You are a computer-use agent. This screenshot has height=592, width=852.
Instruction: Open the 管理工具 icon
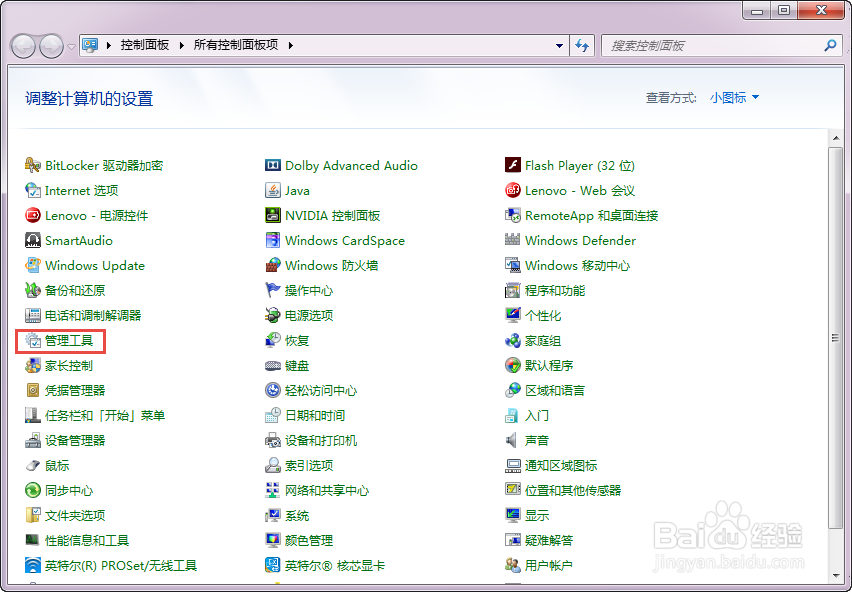click(33, 341)
